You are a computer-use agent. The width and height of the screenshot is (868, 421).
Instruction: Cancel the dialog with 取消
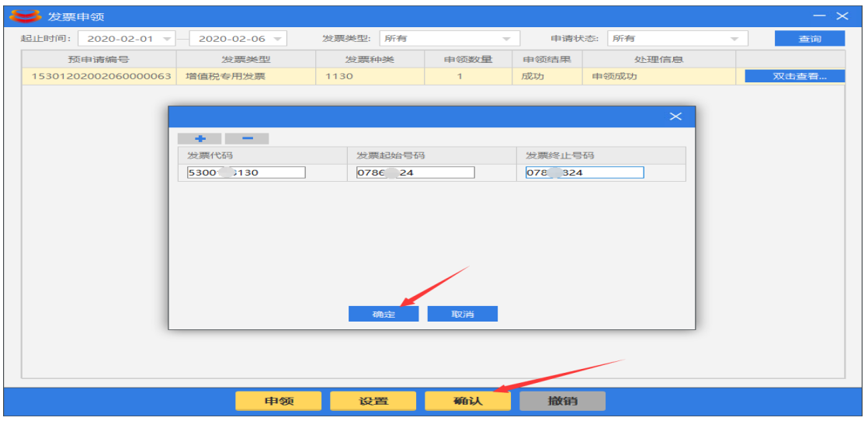[x=462, y=314]
